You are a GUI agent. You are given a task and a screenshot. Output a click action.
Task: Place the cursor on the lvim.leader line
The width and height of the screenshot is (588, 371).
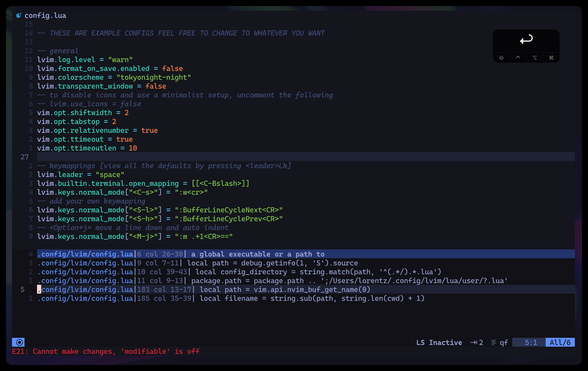(x=81, y=175)
